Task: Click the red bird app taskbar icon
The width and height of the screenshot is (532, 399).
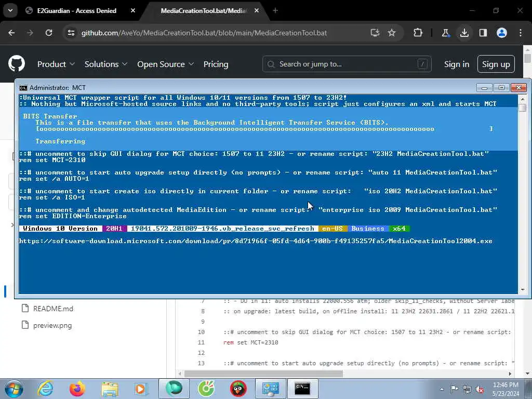Action: pyautogui.click(x=238, y=389)
